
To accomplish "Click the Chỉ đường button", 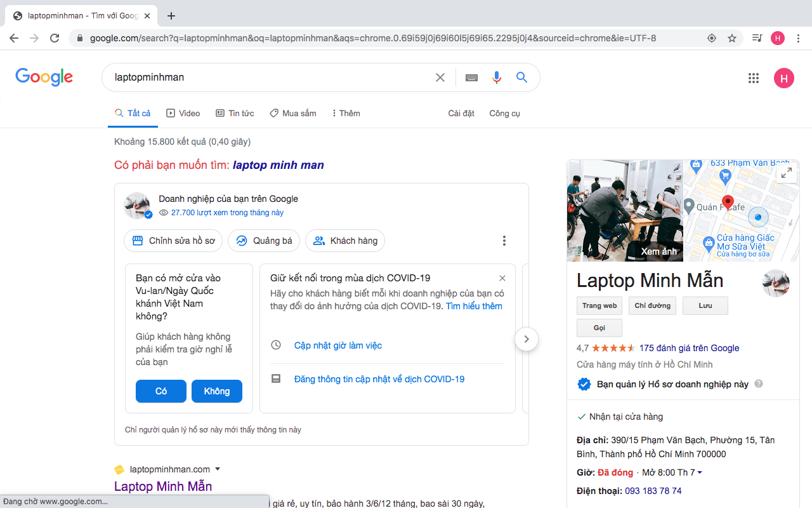I will coord(653,305).
